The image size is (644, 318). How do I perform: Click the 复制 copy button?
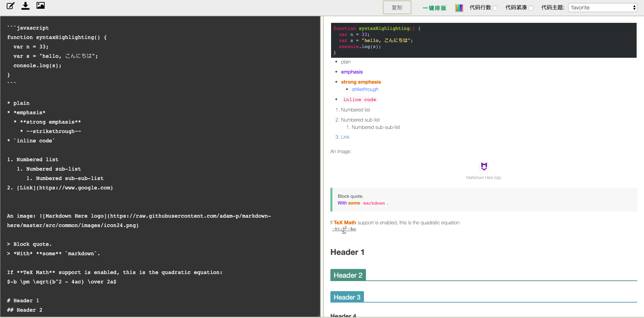397,7
